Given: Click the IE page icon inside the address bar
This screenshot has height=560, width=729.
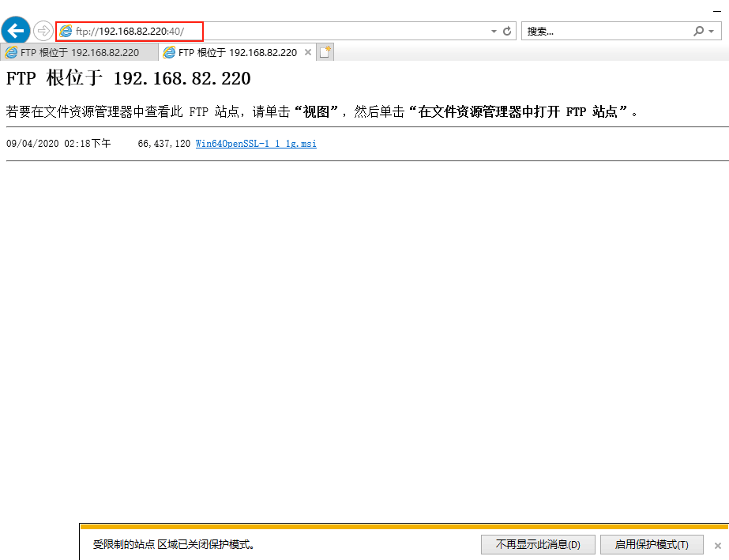Looking at the screenshot, I should tap(66, 30).
